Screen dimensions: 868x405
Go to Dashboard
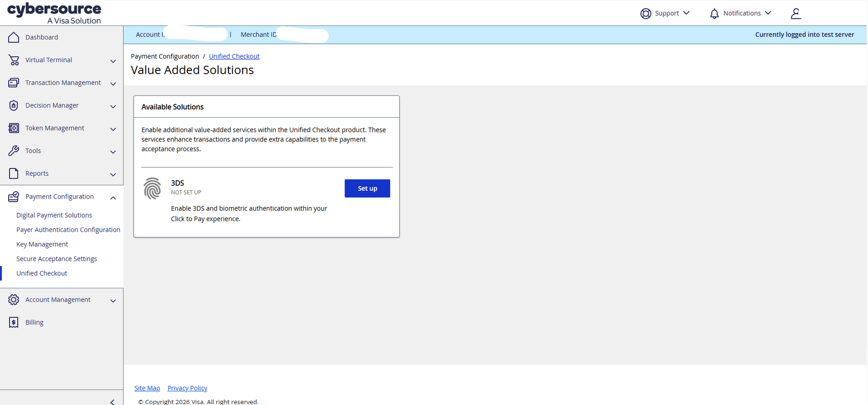click(42, 37)
